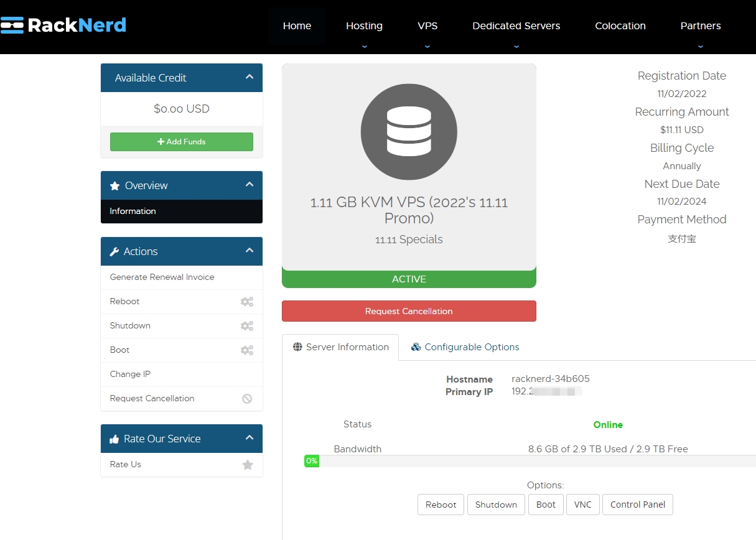Click Boot in the Actions sidebar

[x=182, y=350]
